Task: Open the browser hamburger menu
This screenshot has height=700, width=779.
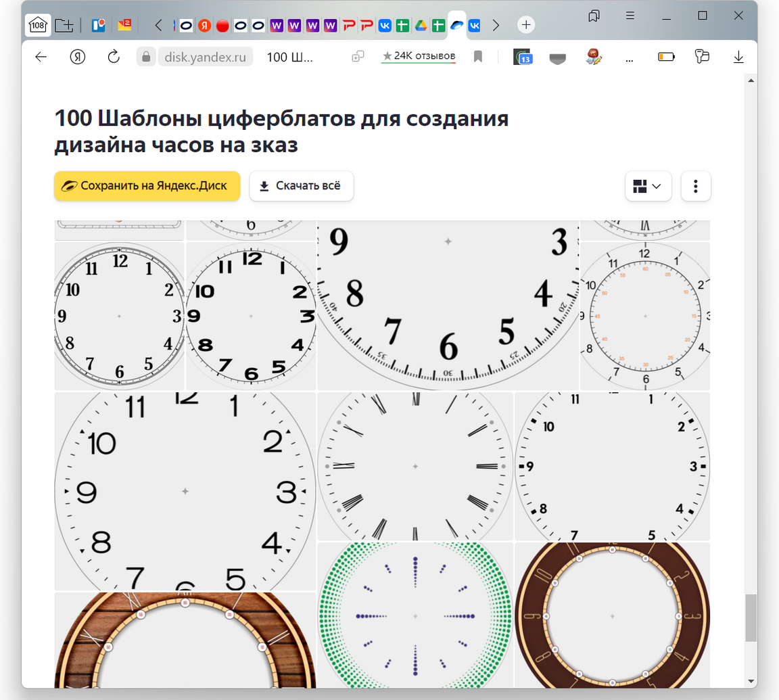Action: pyautogui.click(x=630, y=16)
